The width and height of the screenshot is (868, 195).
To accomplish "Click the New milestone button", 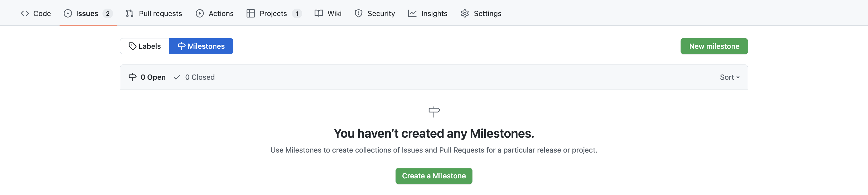I will [714, 46].
